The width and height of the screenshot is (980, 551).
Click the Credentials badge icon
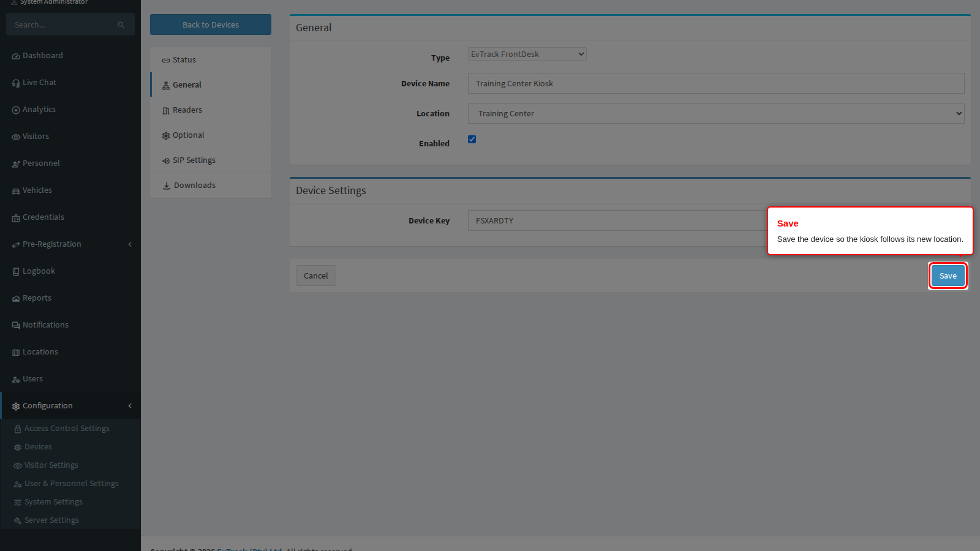pos(16,217)
